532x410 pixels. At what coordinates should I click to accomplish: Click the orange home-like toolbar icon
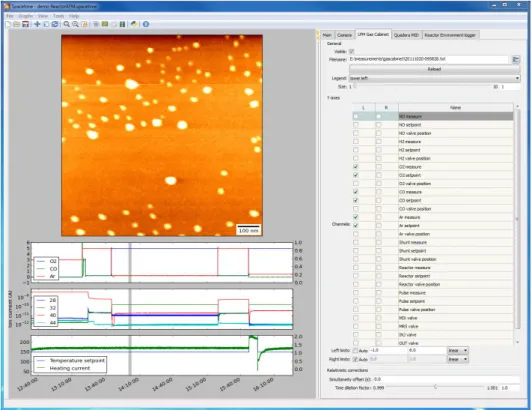(x=84, y=24)
